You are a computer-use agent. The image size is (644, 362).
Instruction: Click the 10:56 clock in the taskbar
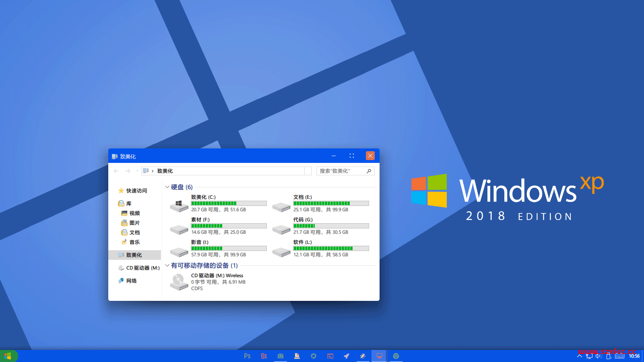[634, 356]
